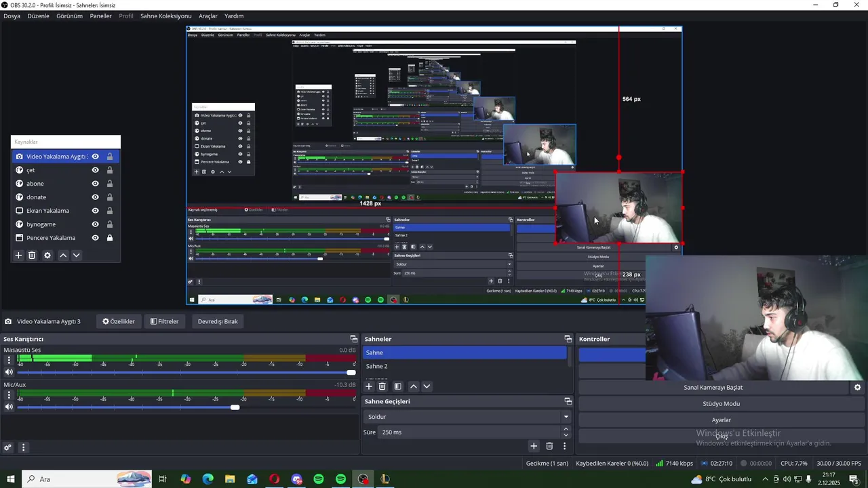Move selected source up in Kaynaklar

tap(63, 256)
